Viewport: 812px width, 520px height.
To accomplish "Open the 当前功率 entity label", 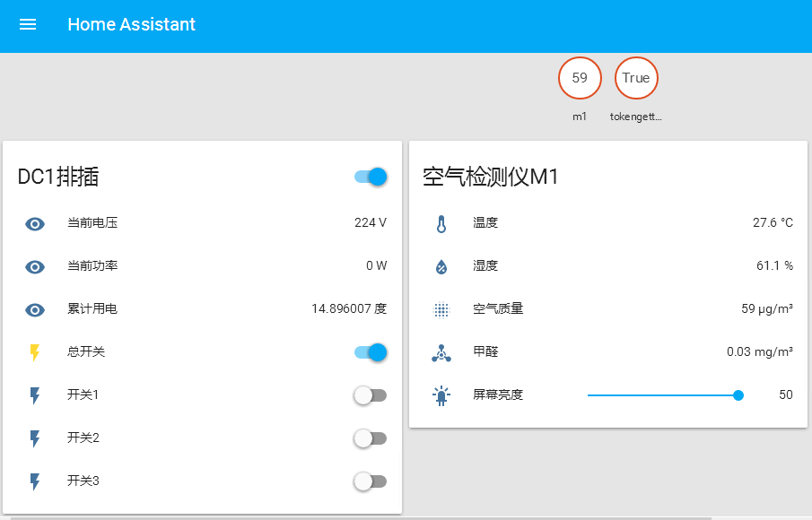I will tap(92, 266).
